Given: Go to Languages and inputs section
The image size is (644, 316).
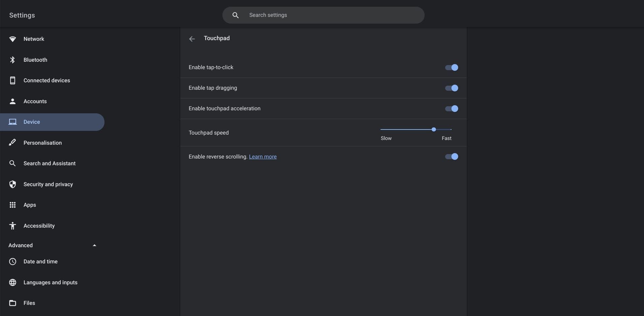Looking at the screenshot, I should 51,283.
